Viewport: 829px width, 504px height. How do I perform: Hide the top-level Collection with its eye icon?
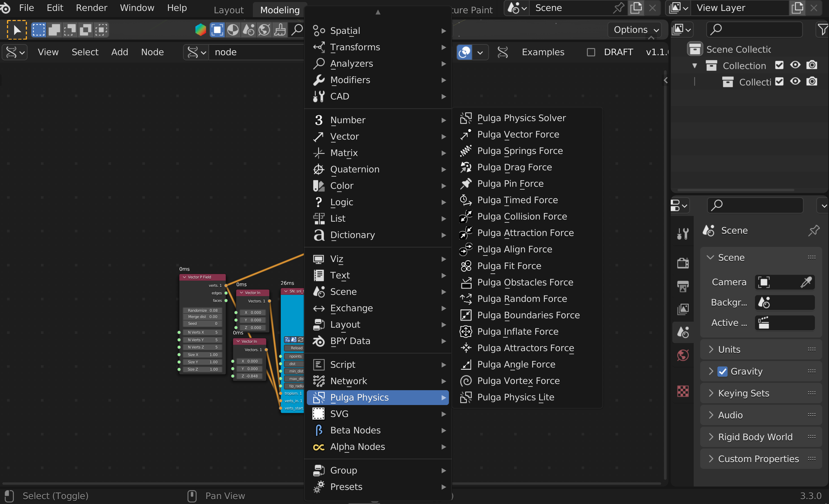click(795, 65)
